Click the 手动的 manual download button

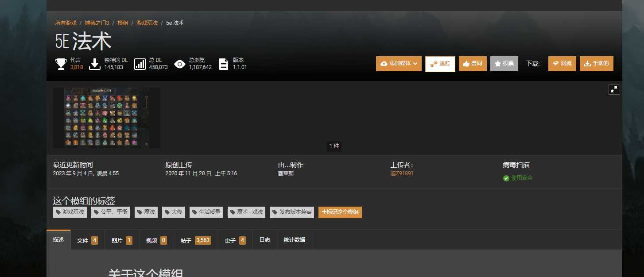pos(596,64)
